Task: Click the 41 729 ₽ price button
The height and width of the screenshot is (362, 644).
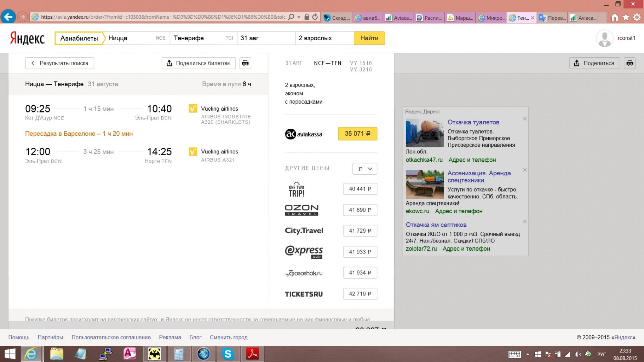Action: pos(360,231)
